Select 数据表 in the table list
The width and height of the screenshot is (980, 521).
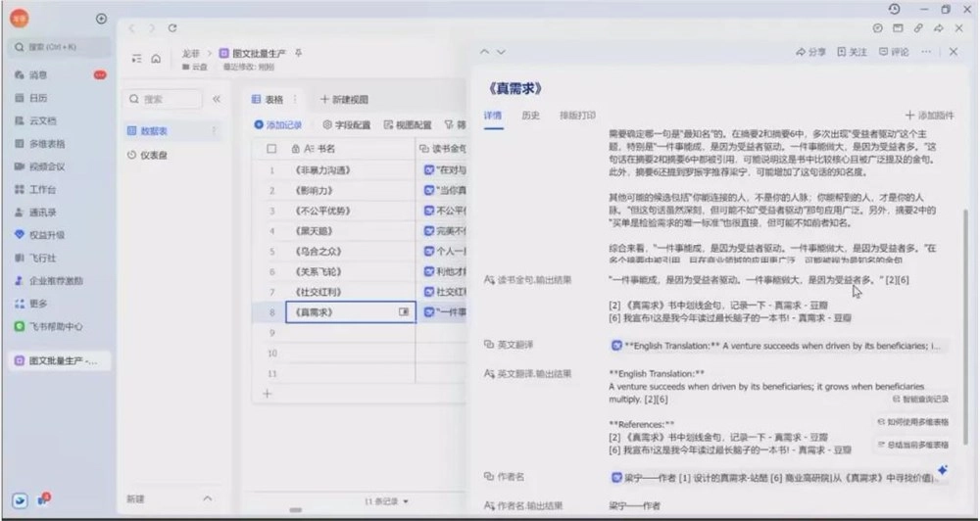[x=171, y=131]
